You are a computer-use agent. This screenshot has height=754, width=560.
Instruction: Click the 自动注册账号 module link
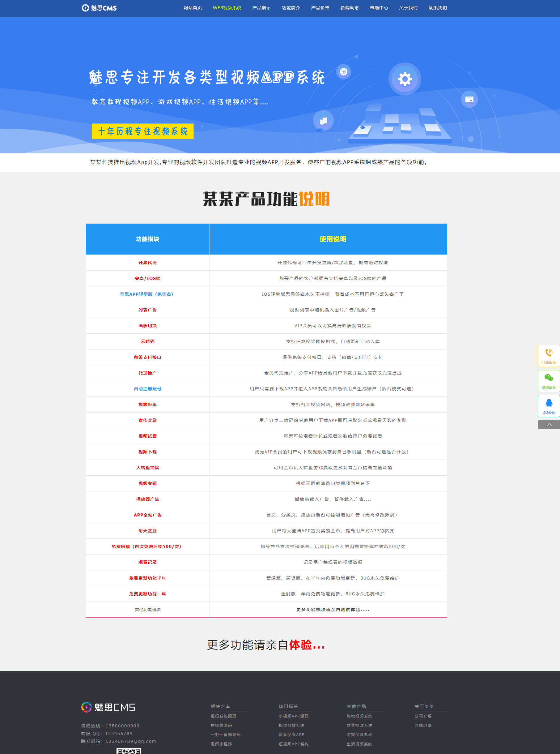point(147,389)
